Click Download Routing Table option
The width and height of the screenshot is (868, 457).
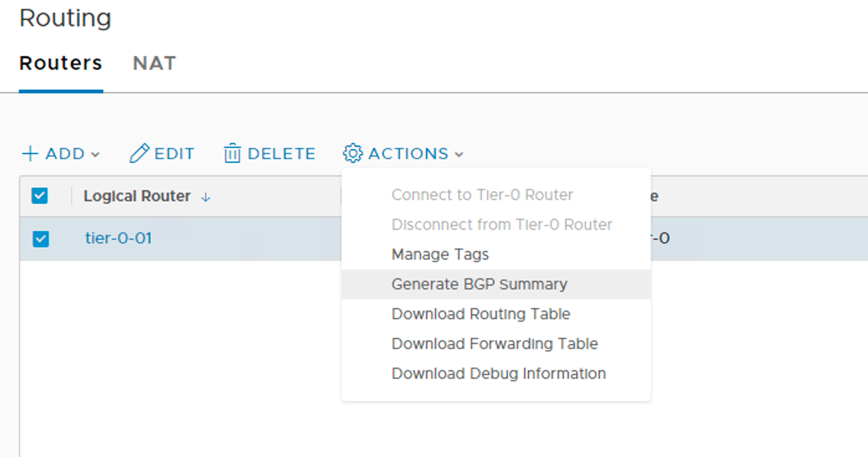tap(481, 314)
